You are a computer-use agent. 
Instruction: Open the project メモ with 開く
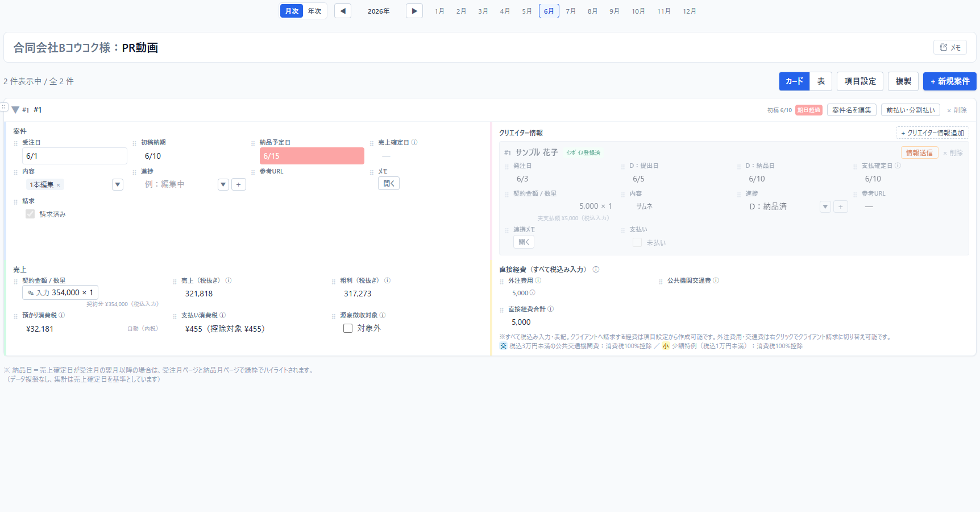pyautogui.click(x=389, y=183)
